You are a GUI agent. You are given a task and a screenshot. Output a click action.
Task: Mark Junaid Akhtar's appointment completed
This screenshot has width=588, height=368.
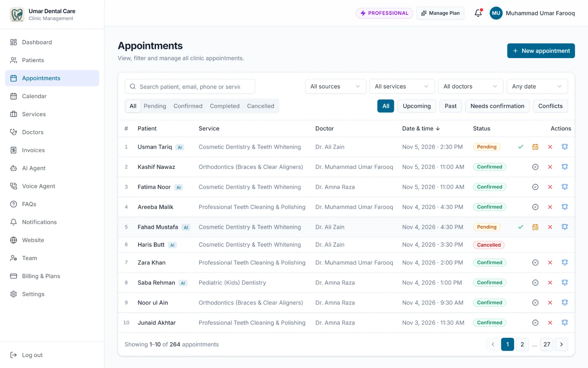(535, 323)
